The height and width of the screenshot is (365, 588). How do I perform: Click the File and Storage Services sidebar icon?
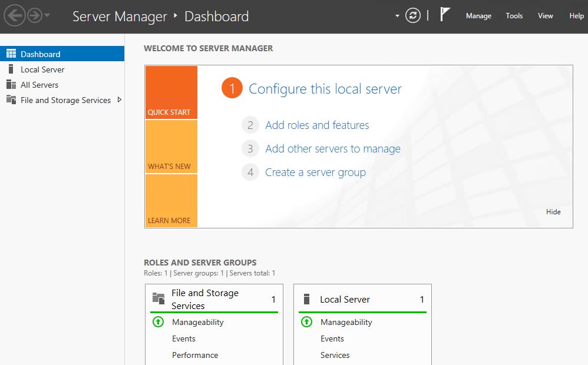click(x=11, y=100)
